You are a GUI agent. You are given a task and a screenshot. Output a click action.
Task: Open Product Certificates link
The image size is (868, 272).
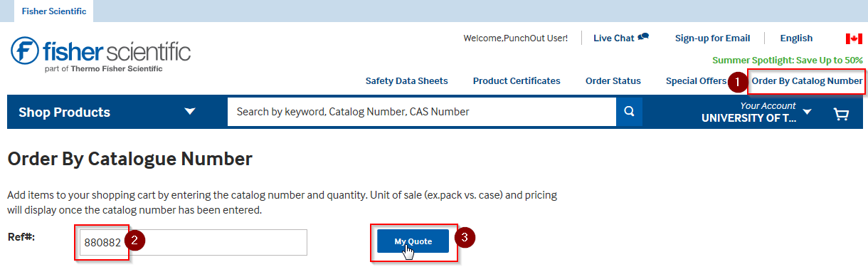pos(517,81)
